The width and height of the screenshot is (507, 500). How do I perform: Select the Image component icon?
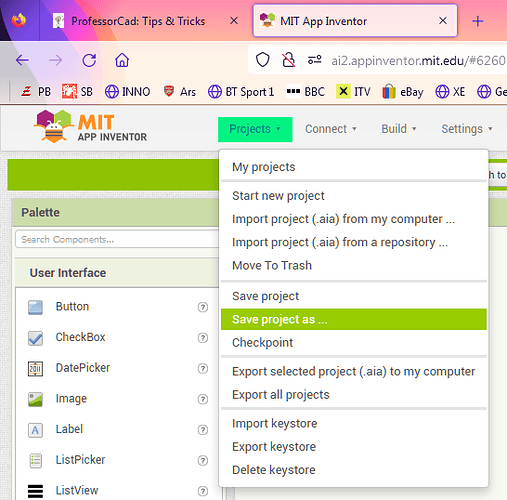point(35,399)
